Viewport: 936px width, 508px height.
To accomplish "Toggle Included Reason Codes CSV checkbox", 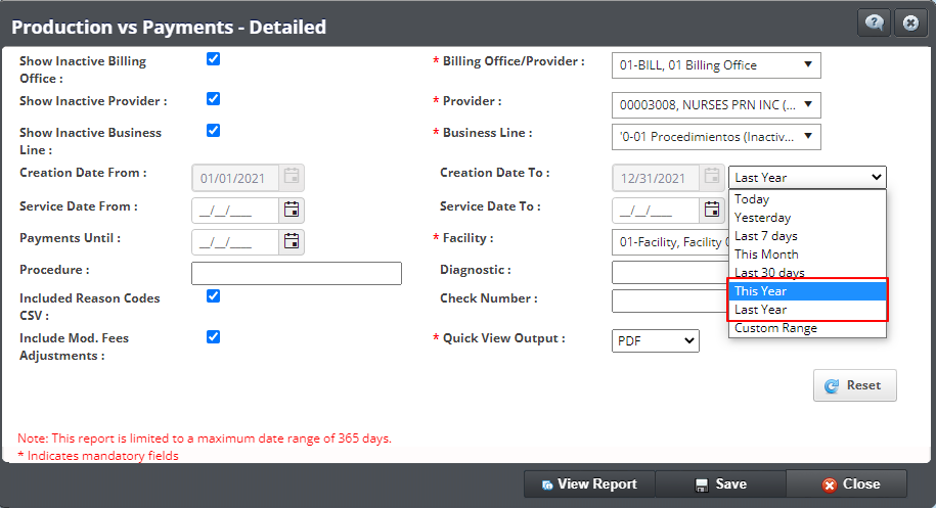I will [x=213, y=296].
